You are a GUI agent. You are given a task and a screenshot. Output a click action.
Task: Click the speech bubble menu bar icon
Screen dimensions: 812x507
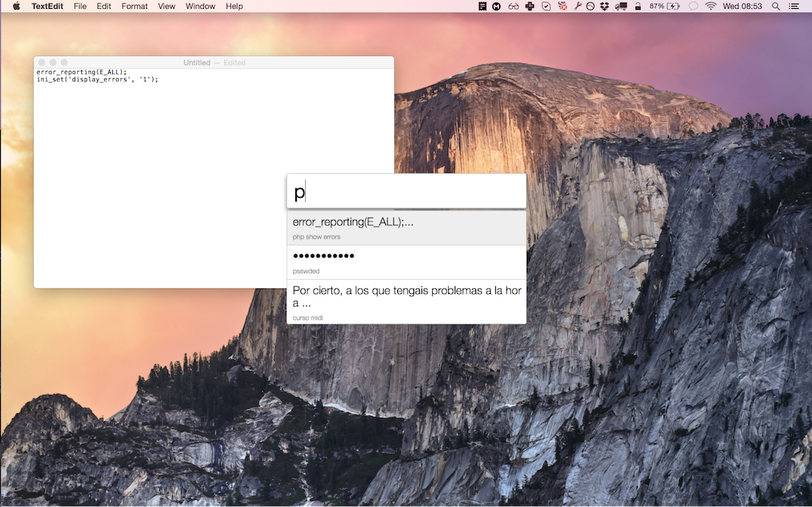[x=693, y=6]
